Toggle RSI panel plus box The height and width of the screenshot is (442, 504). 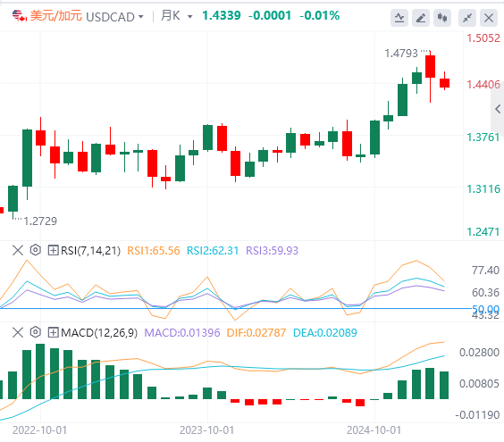click(53, 250)
